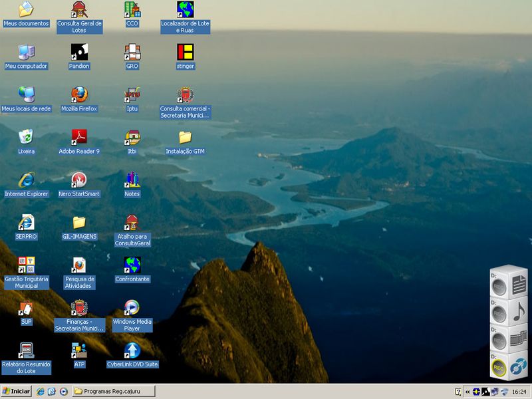Click the Iniciar start button
The height and width of the screenshot is (399, 532).
[x=17, y=391]
